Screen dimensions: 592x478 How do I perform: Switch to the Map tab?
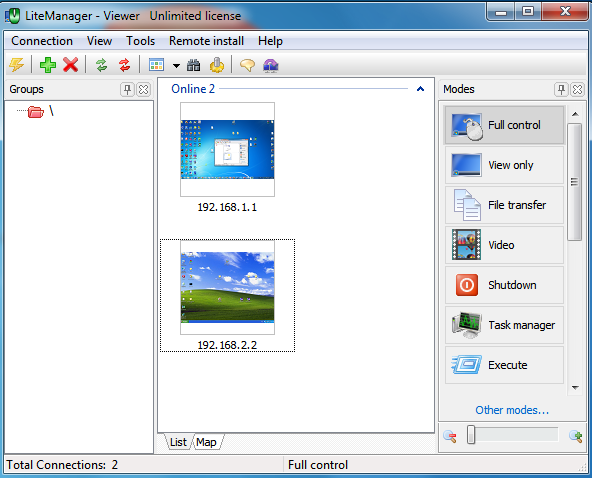pyautogui.click(x=207, y=442)
